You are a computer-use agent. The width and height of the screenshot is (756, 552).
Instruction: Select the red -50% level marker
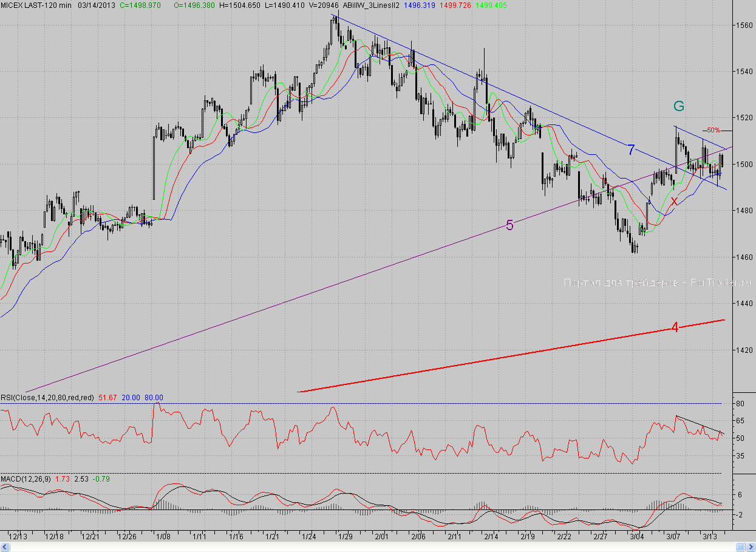pyautogui.click(x=711, y=130)
